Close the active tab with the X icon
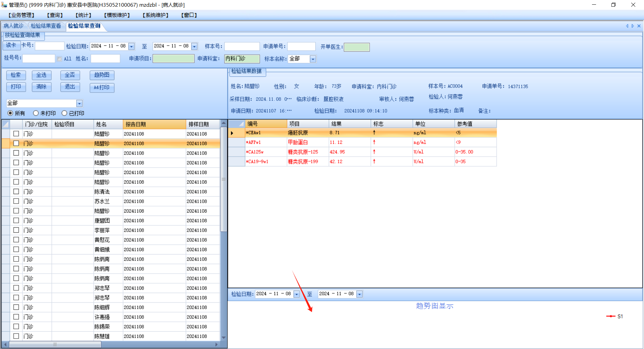The height and width of the screenshot is (349, 644). coord(639,26)
